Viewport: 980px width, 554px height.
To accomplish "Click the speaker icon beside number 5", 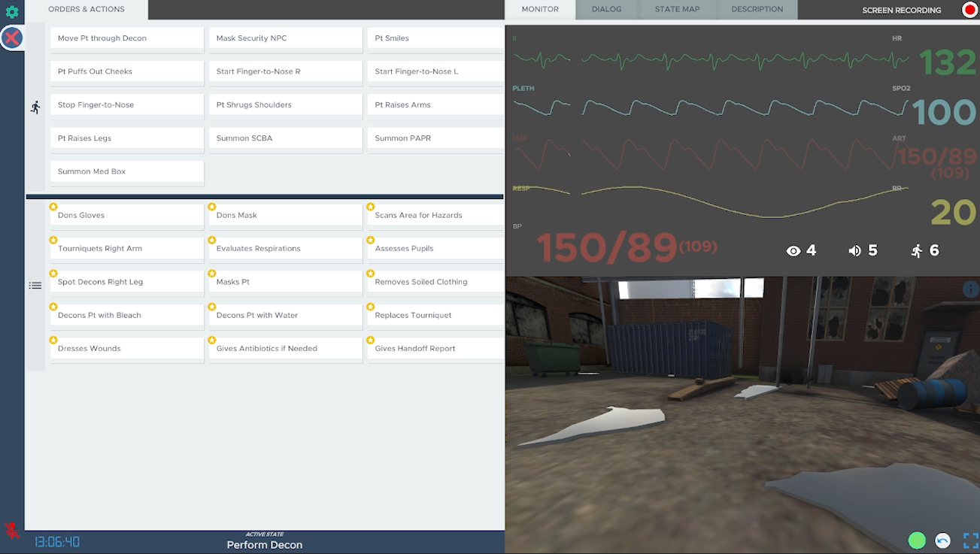I will [x=854, y=251].
